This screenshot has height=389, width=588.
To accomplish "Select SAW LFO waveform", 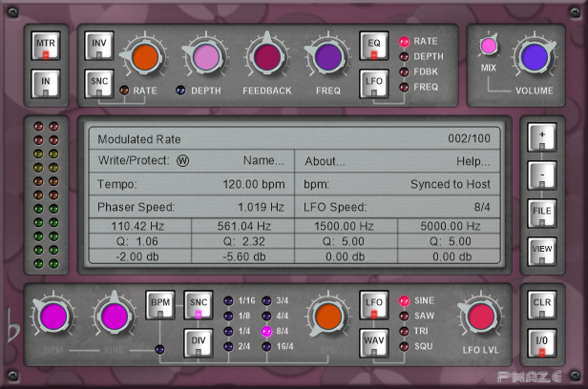I will 403,316.
